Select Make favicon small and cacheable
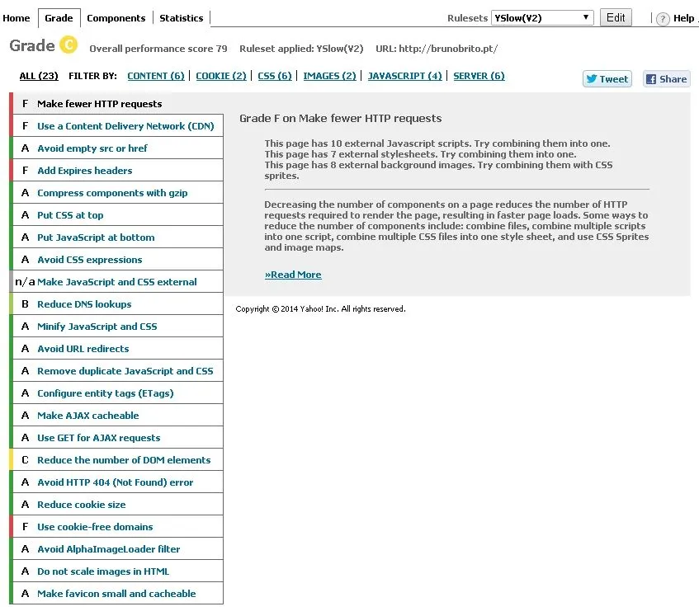 (118, 594)
